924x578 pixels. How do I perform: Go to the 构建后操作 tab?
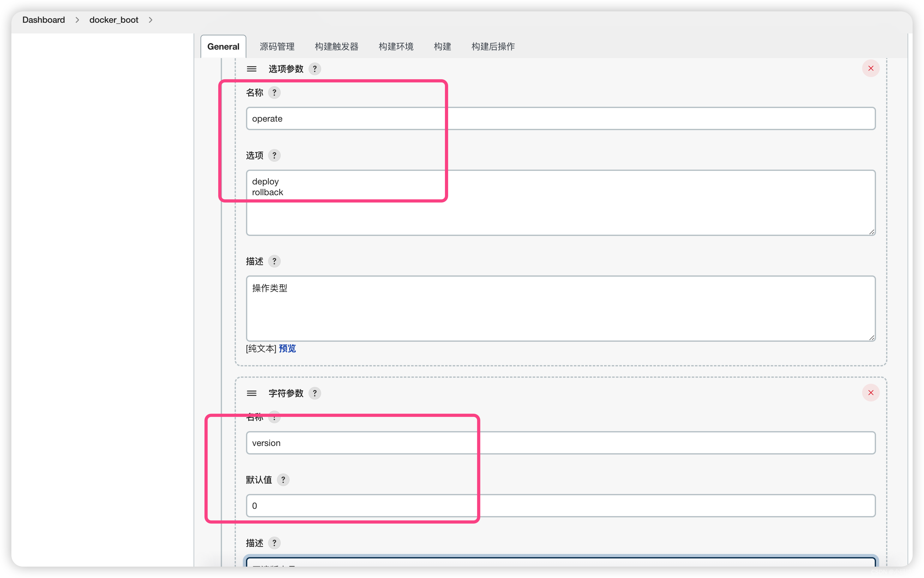pos(493,47)
